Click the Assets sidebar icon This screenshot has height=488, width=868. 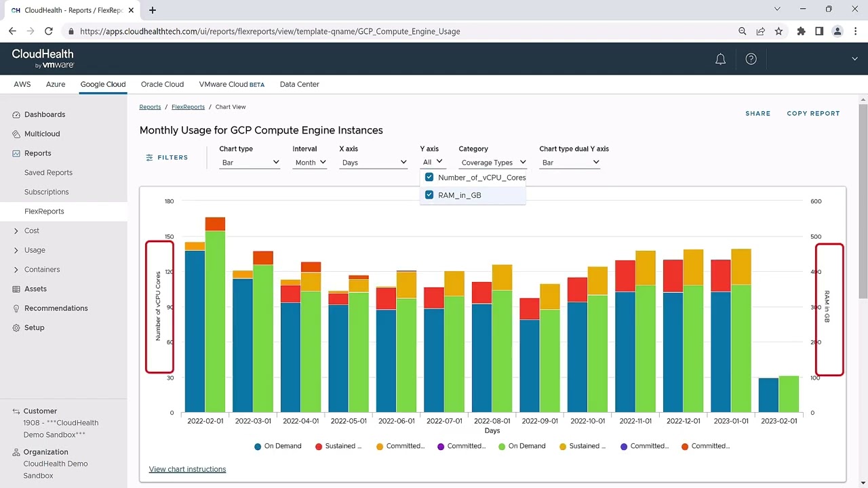(16, 289)
